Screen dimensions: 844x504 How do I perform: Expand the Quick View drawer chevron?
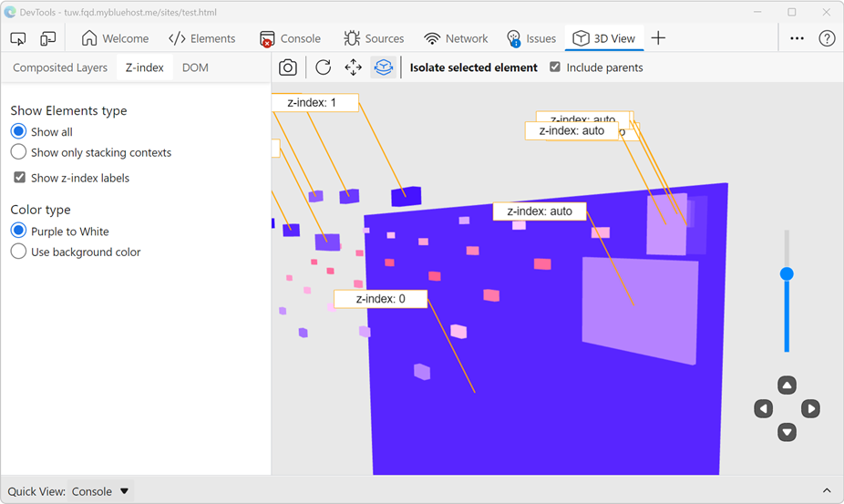[826, 491]
